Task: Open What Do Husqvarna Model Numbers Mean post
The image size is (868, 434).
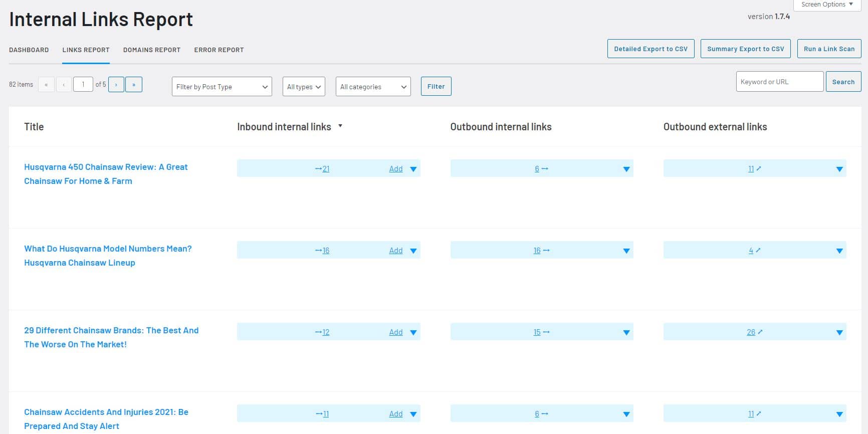Action: tap(108, 256)
